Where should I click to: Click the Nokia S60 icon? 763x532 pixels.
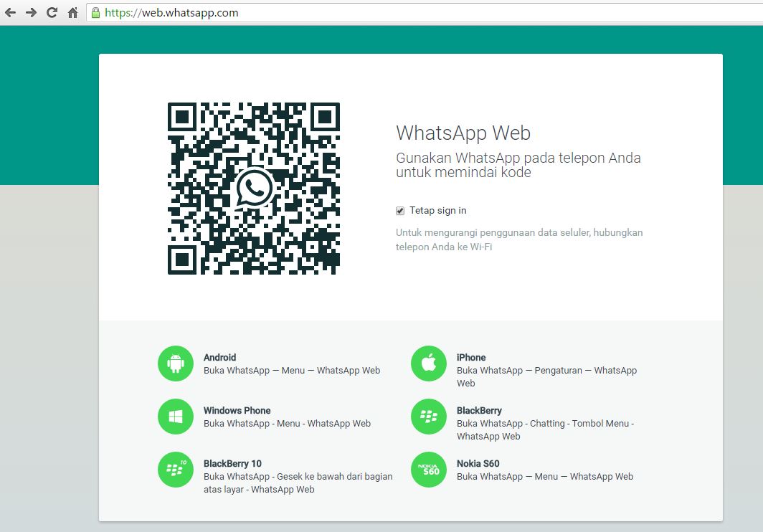click(429, 470)
